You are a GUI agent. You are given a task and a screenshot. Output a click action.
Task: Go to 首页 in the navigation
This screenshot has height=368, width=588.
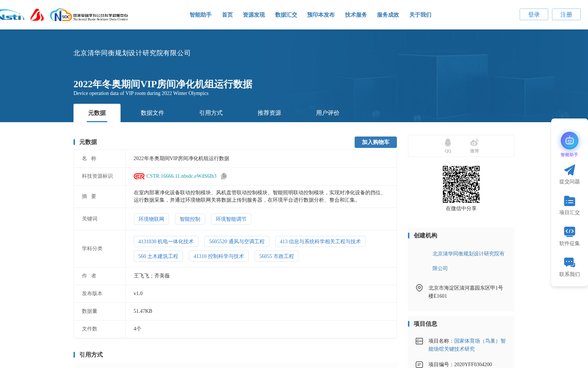[x=227, y=15]
